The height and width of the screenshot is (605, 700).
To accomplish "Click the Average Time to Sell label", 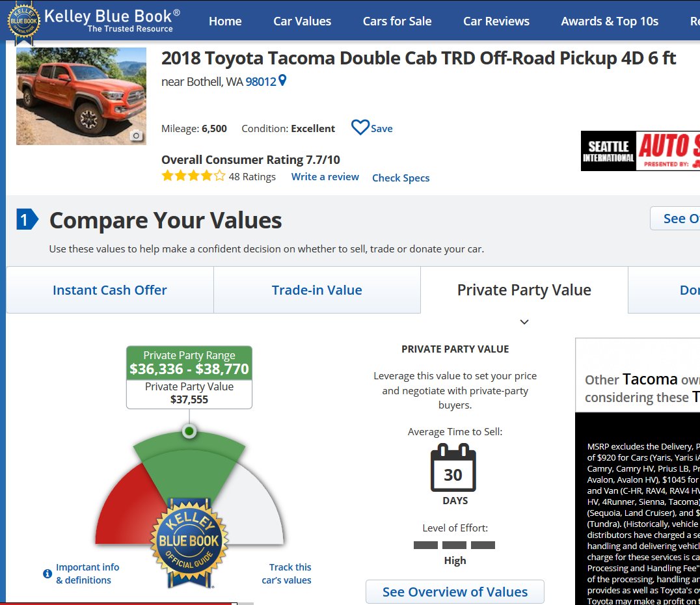I will (x=455, y=432).
